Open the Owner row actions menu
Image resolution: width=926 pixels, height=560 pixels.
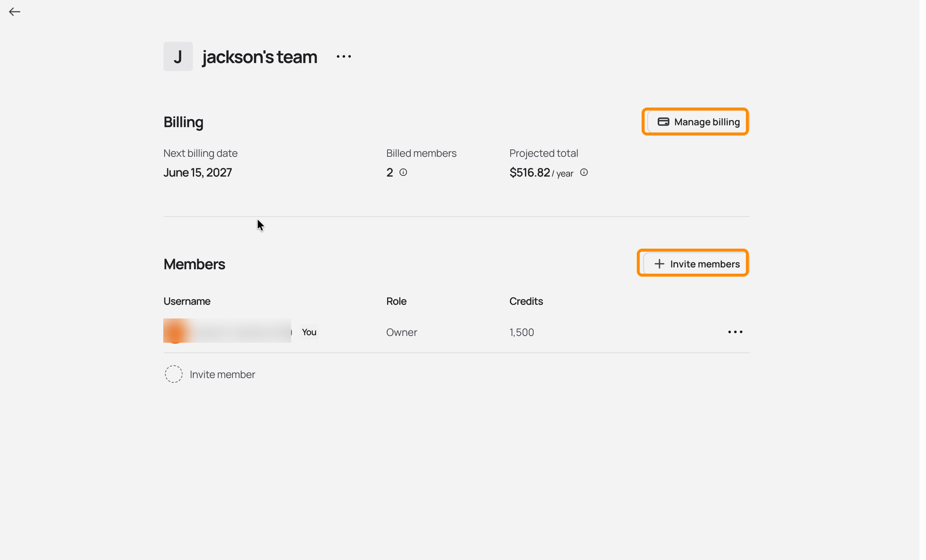[x=735, y=332]
